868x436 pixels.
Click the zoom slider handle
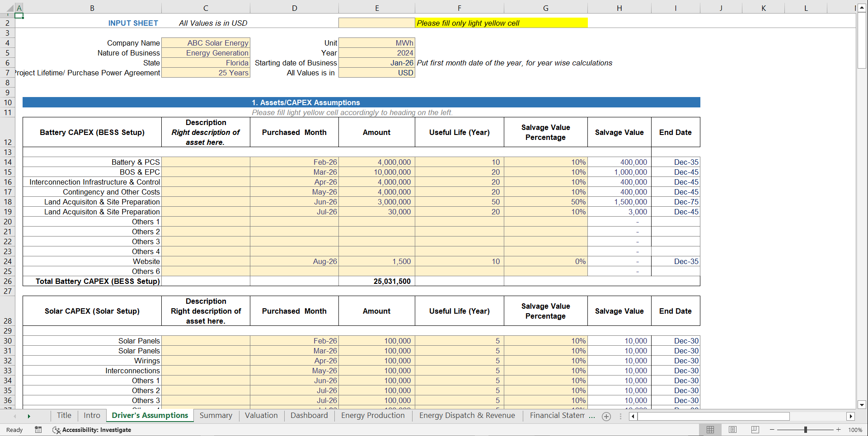(806, 430)
